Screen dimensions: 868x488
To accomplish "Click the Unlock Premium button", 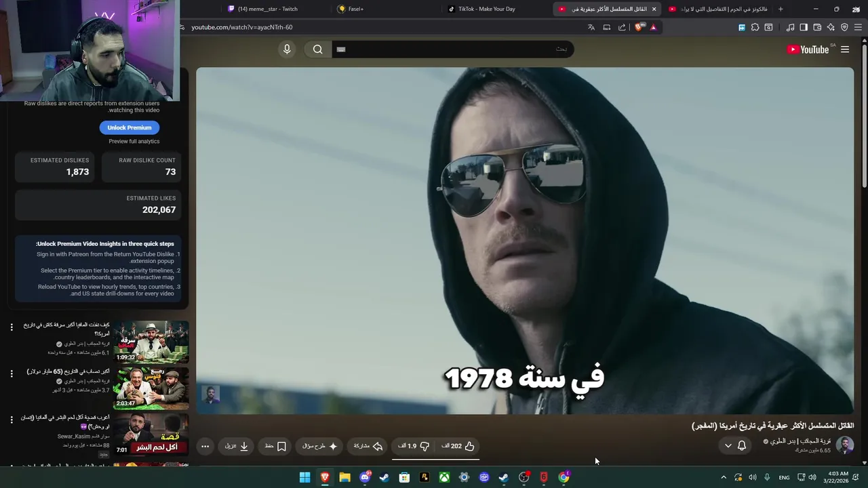I will [129, 127].
